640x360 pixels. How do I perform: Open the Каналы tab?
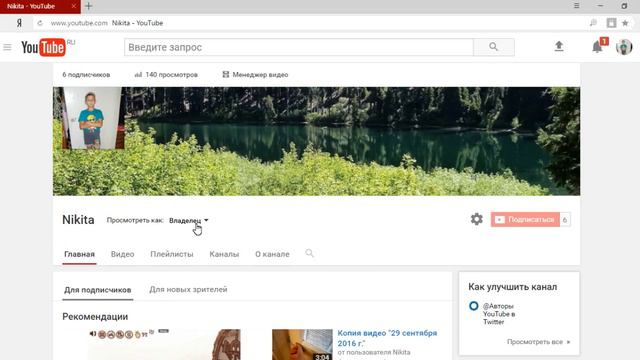(x=224, y=254)
